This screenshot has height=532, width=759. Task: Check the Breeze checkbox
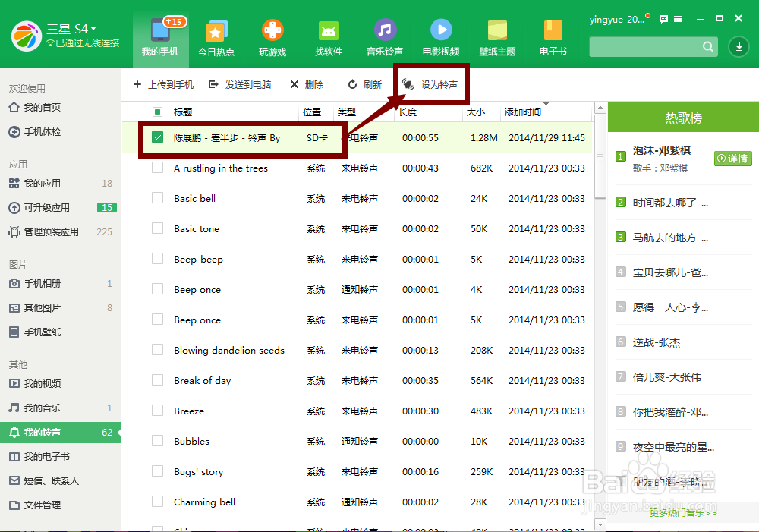[157, 411]
